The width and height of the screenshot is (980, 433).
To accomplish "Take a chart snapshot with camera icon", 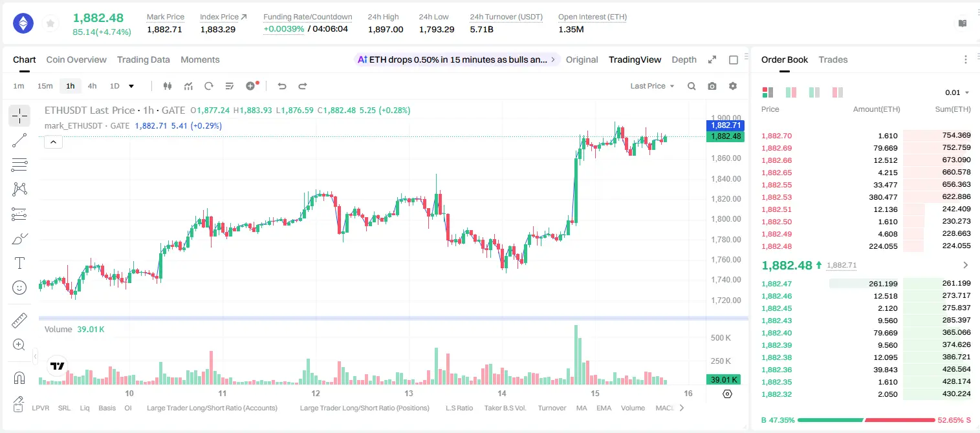I will 712,86.
